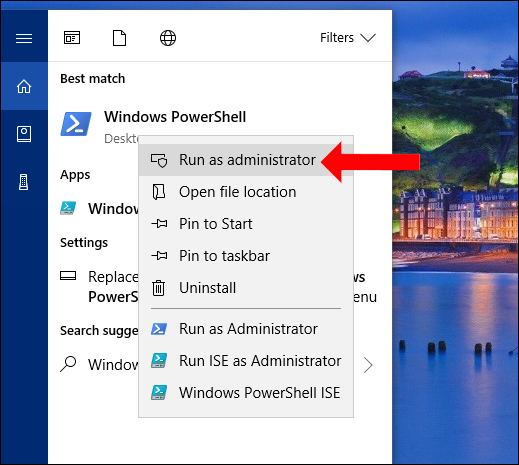Click the icon beside Windows PowerShell ISE

[159, 393]
